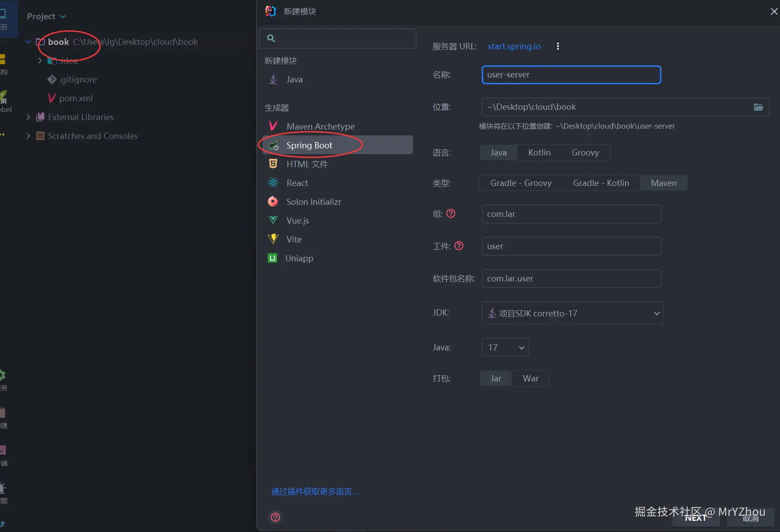The image size is (780, 532).
Task: Choose the Solon Initializr generator icon
Action: click(x=273, y=201)
